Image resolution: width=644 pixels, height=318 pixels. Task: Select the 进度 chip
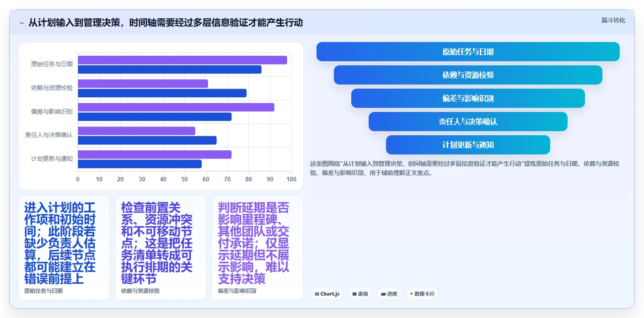[x=389, y=294]
